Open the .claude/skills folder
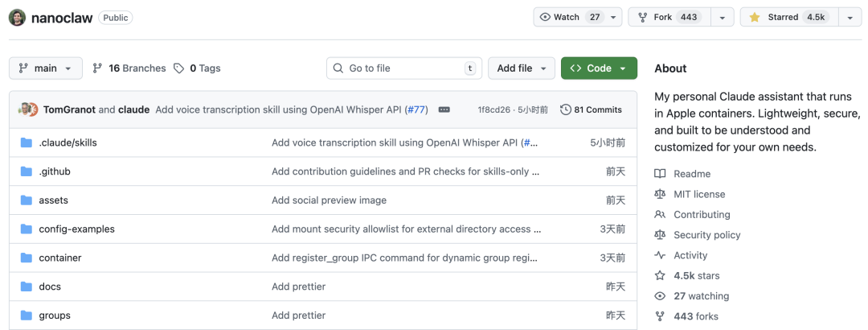Image resolution: width=868 pixels, height=330 pixels. 68,142
